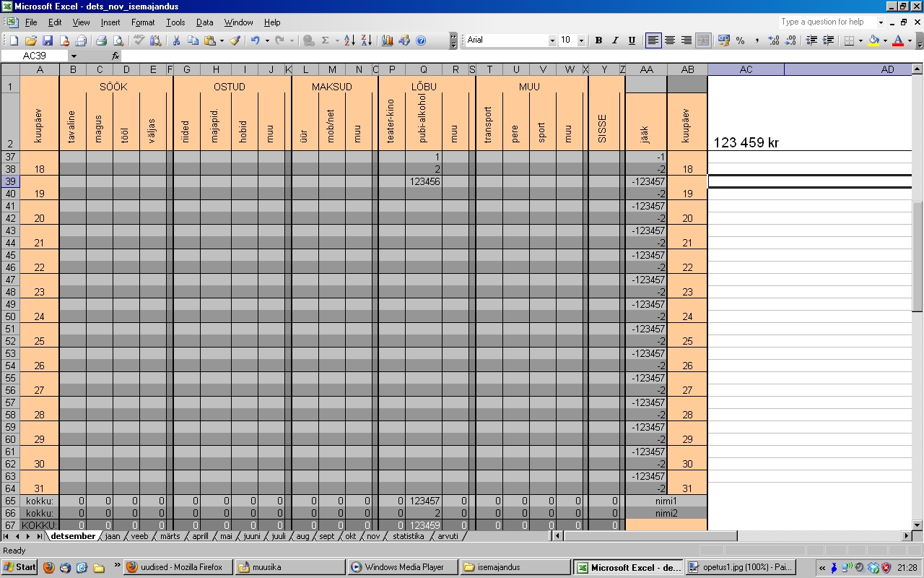Select row 39 header

coord(10,181)
